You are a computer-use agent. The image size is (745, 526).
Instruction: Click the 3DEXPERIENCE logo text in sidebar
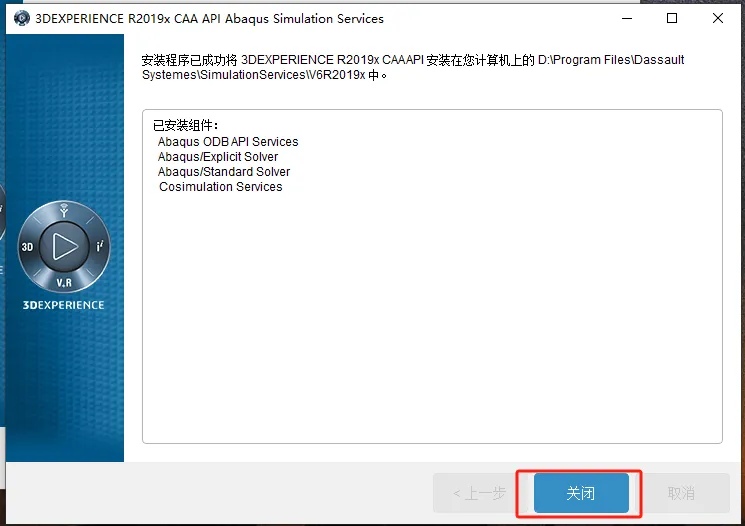[x=64, y=305]
